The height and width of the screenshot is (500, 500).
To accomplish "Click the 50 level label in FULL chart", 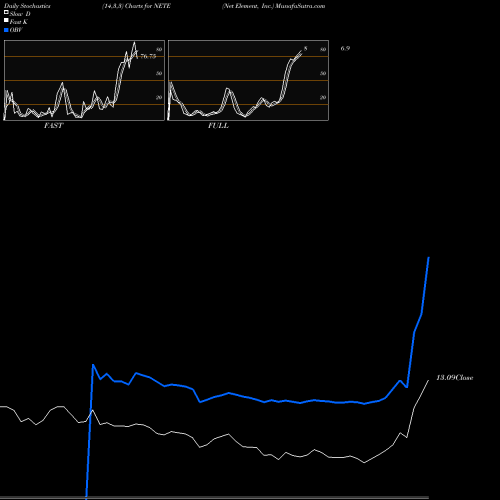I will pyautogui.click(x=323, y=73).
